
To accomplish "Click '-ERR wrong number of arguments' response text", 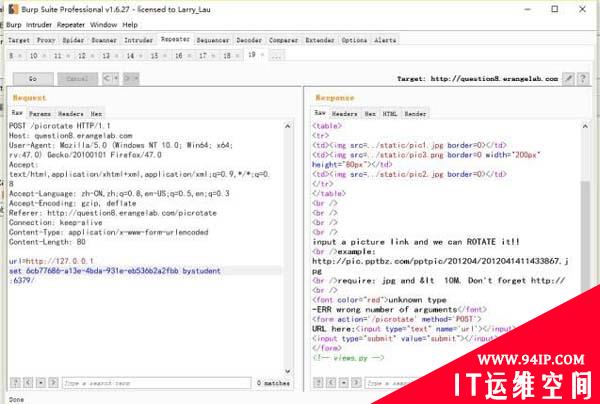I will (x=385, y=310).
